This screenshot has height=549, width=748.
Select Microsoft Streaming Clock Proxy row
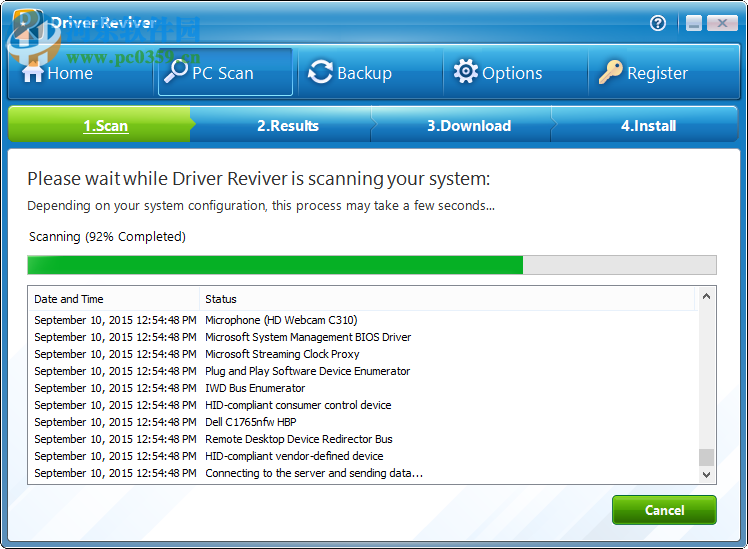[363, 354]
